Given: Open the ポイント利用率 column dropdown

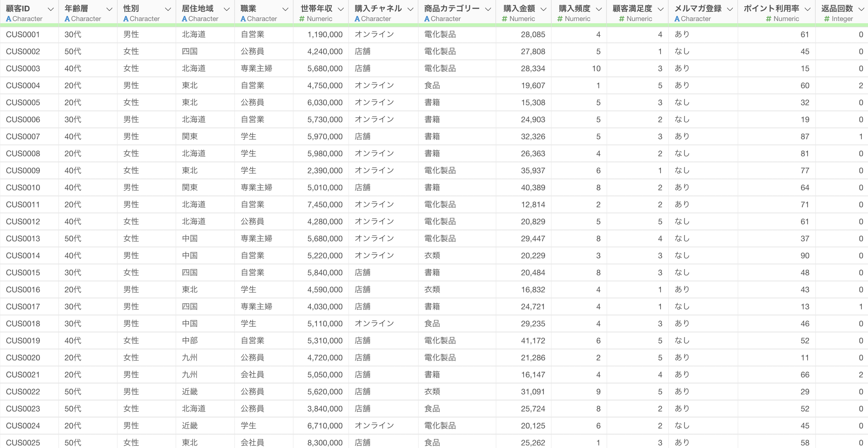Looking at the screenshot, I should 808,9.
